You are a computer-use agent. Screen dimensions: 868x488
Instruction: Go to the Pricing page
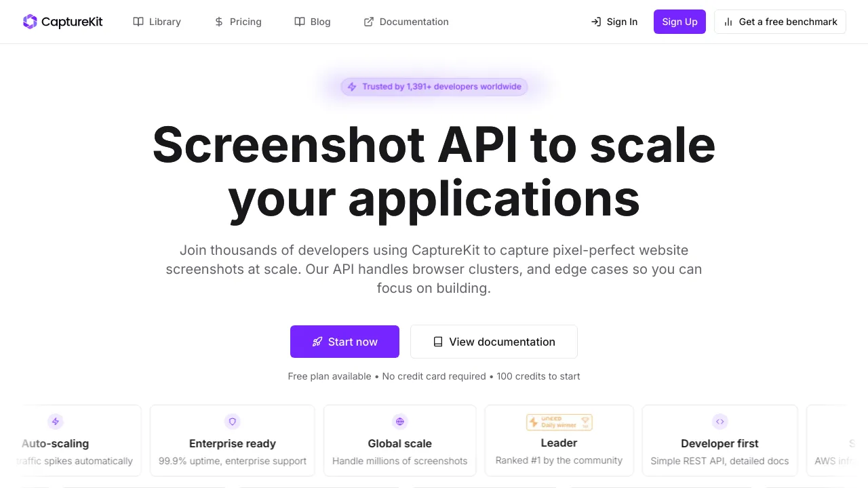pyautogui.click(x=237, y=22)
